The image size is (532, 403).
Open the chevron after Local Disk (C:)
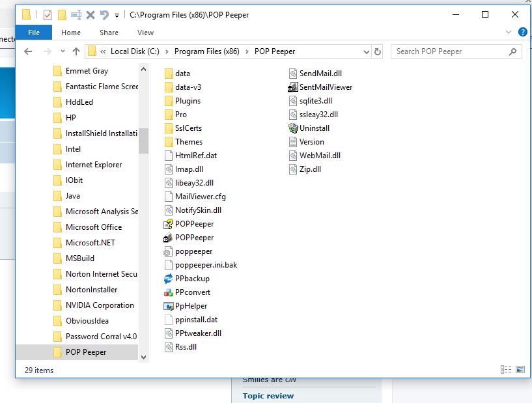tap(167, 51)
